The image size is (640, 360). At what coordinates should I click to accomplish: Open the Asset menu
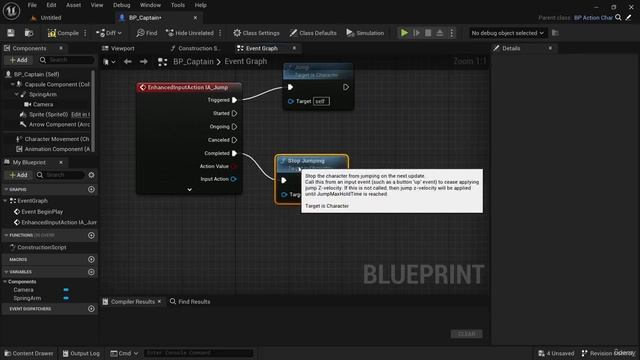click(x=73, y=5)
